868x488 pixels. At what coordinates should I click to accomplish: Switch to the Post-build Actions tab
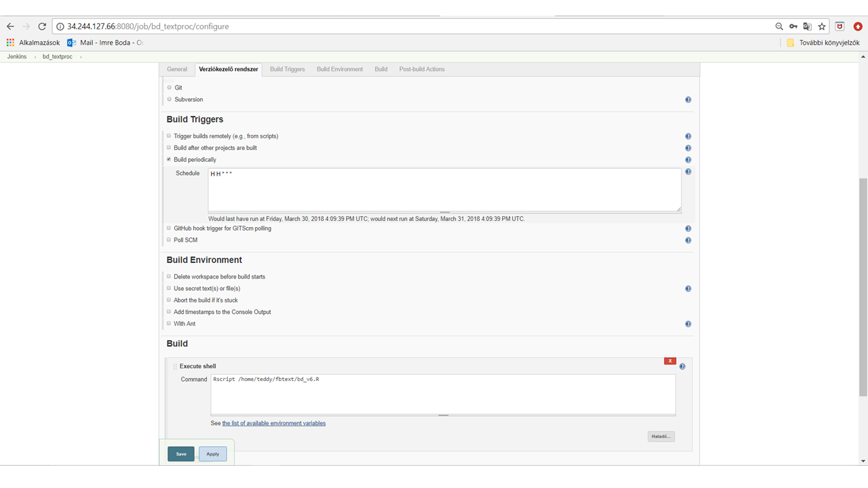pyautogui.click(x=422, y=69)
